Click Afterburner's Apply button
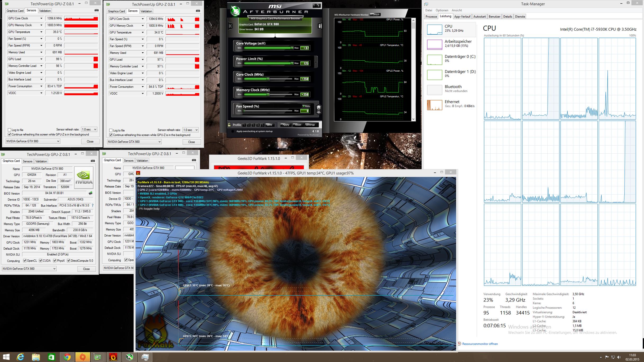This screenshot has height=362, width=644. tap(286, 125)
